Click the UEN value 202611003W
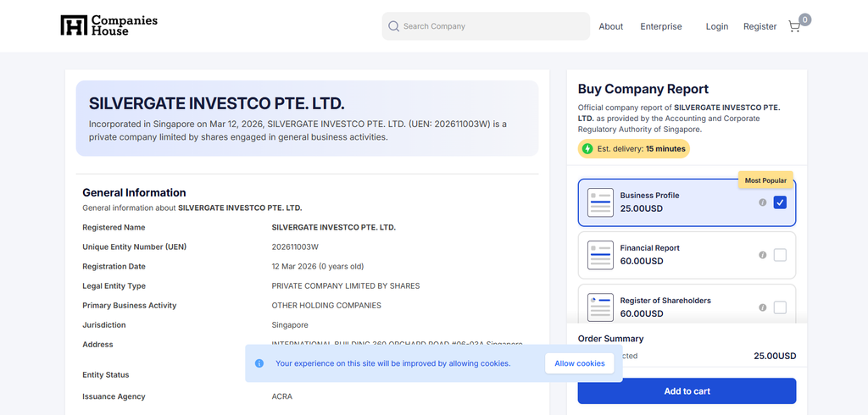Screen dimensions: 868x415 296,246
